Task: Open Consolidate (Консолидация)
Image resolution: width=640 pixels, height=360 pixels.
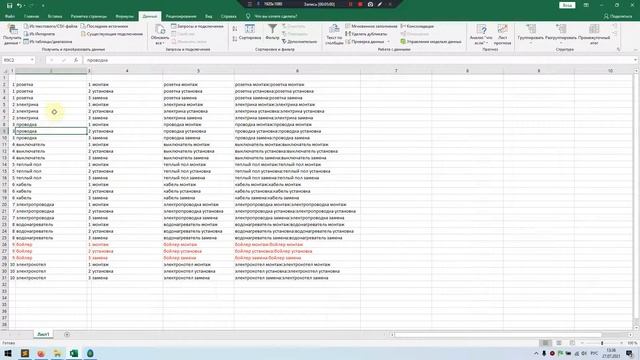Action: (x=417, y=26)
